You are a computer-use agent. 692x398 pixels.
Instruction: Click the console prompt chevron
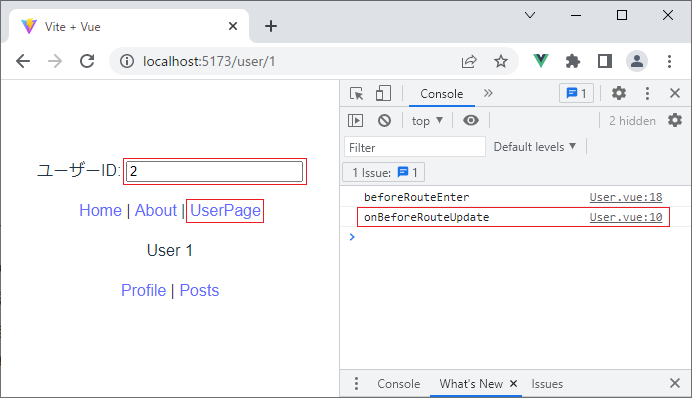(x=352, y=237)
